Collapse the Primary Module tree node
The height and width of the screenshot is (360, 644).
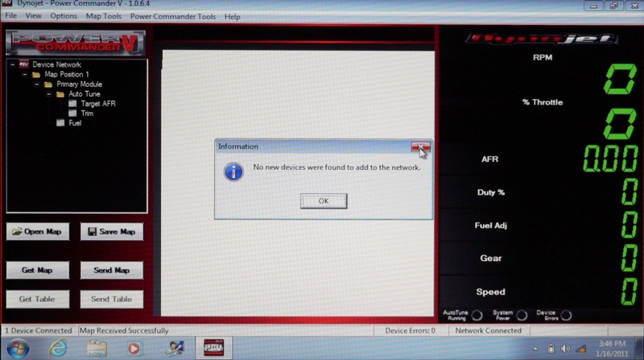click(37, 84)
